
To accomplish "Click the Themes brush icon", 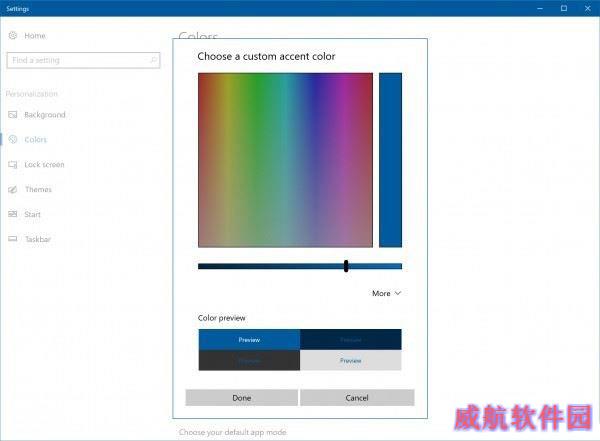I will click(x=13, y=189).
